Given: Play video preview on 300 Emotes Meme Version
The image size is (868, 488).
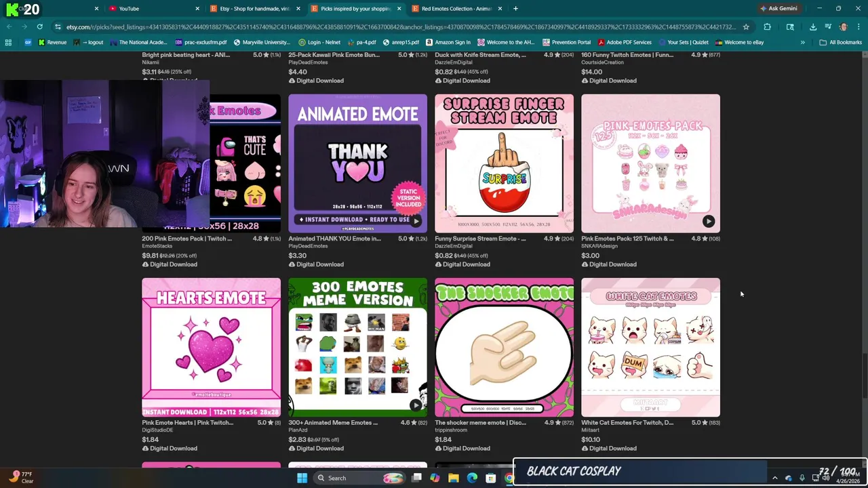Looking at the screenshot, I should [416, 405].
